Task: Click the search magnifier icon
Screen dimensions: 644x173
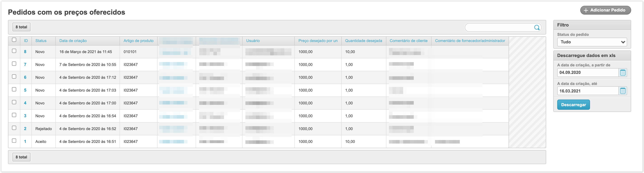Action: click(x=536, y=27)
